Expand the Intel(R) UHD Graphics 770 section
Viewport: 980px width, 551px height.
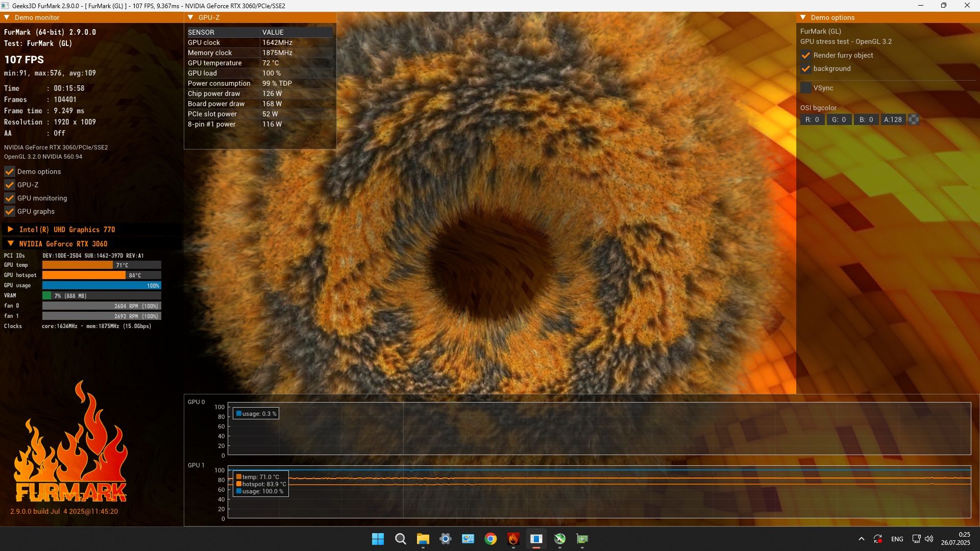[10, 230]
